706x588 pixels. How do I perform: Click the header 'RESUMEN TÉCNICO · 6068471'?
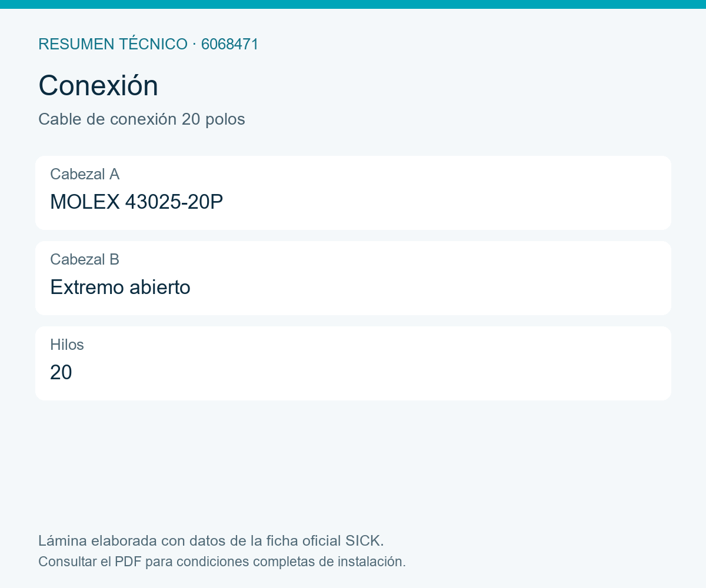point(148,44)
